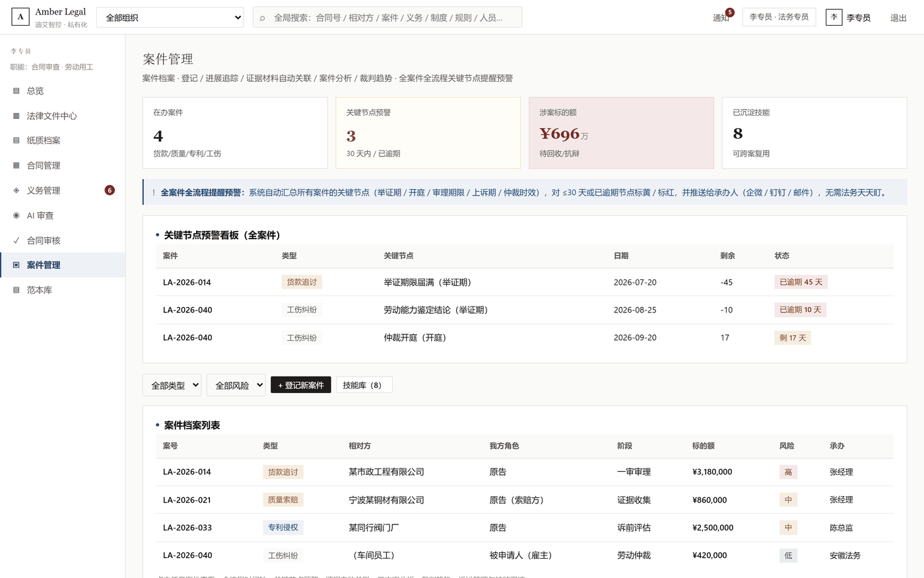Click 某同行阀门厂 counterparty
Image resolution: width=924 pixels, height=578 pixels.
374,528
